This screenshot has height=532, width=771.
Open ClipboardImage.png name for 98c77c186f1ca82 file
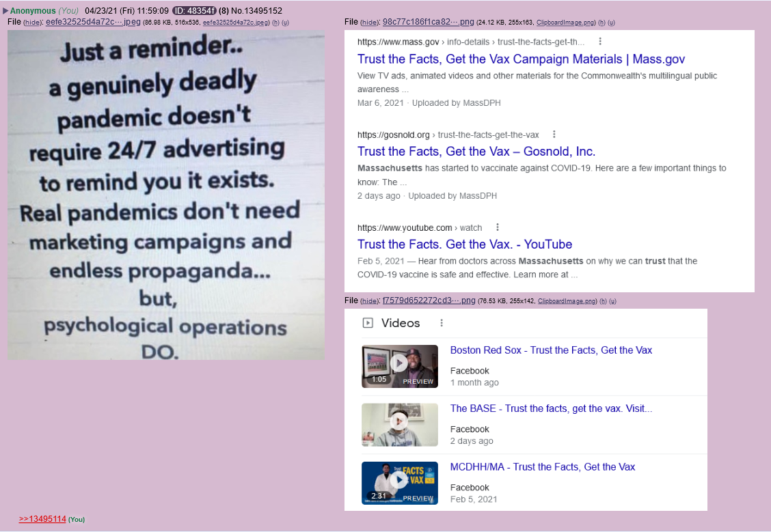pyautogui.click(x=565, y=23)
